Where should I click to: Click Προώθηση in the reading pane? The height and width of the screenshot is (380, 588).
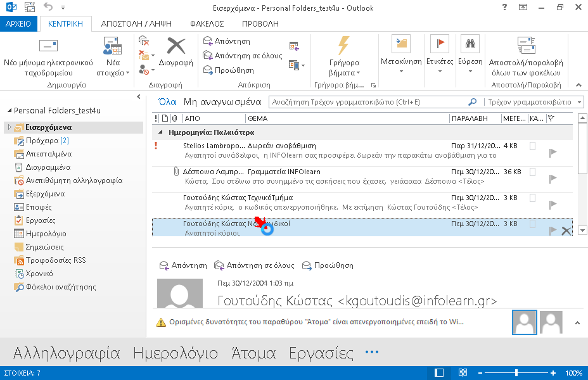(328, 265)
